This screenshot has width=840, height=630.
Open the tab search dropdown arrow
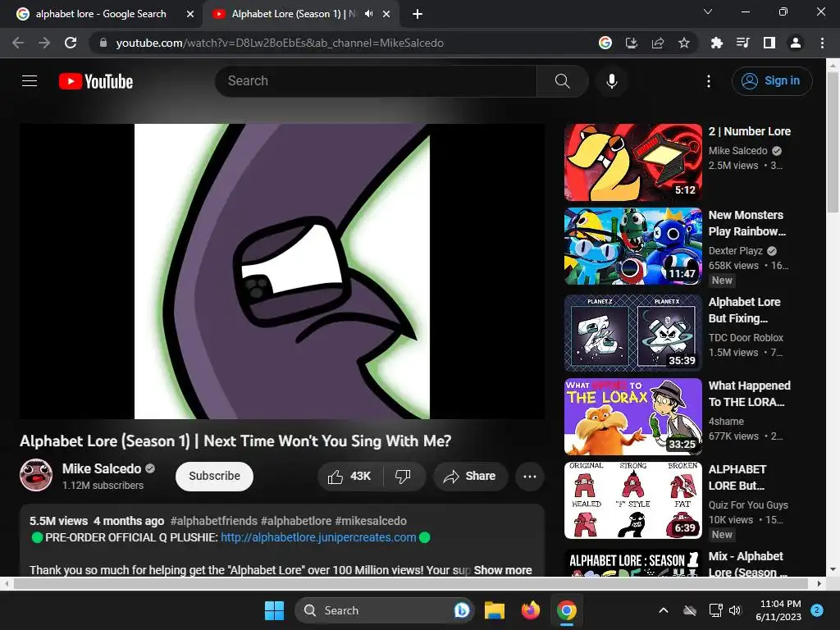point(708,11)
